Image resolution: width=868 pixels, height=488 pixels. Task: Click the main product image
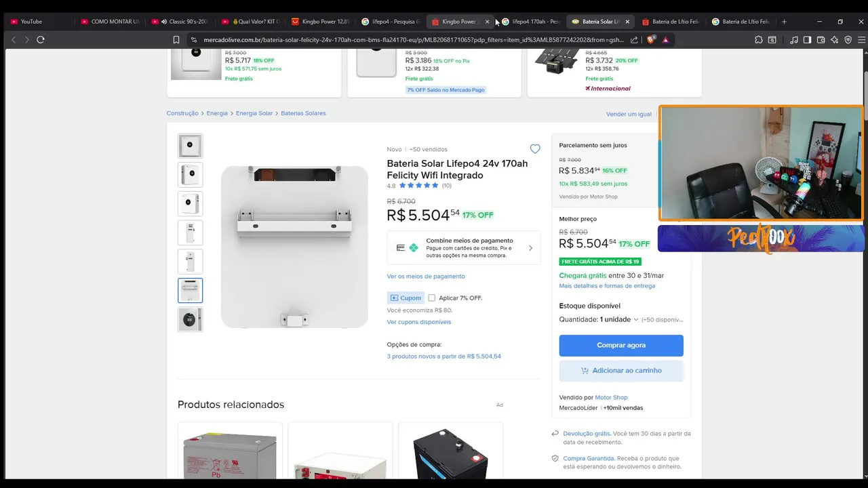coord(294,247)
